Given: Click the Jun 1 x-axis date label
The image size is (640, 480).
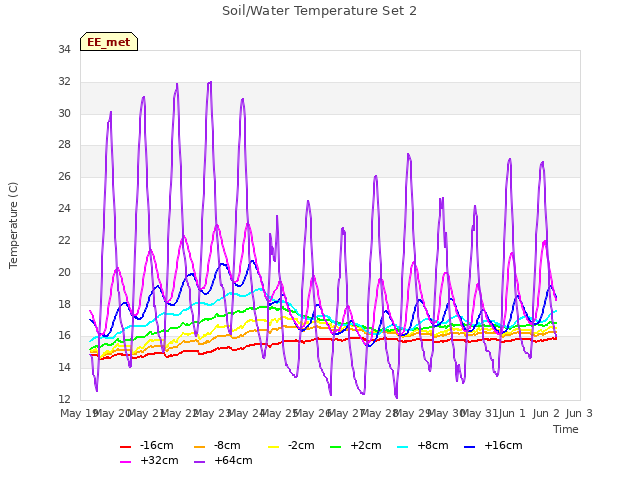Looking at the screenshot, I should pyautogui.click(x=512, y=413).
